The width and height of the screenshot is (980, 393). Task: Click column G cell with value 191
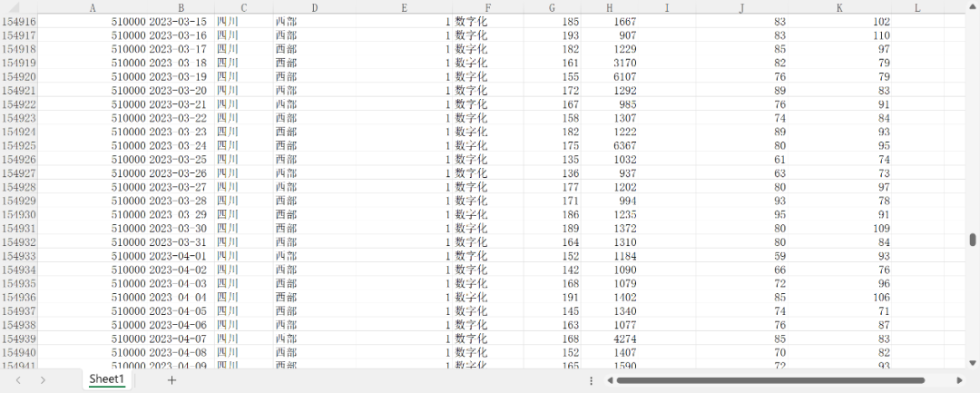(x=552, y=297)
